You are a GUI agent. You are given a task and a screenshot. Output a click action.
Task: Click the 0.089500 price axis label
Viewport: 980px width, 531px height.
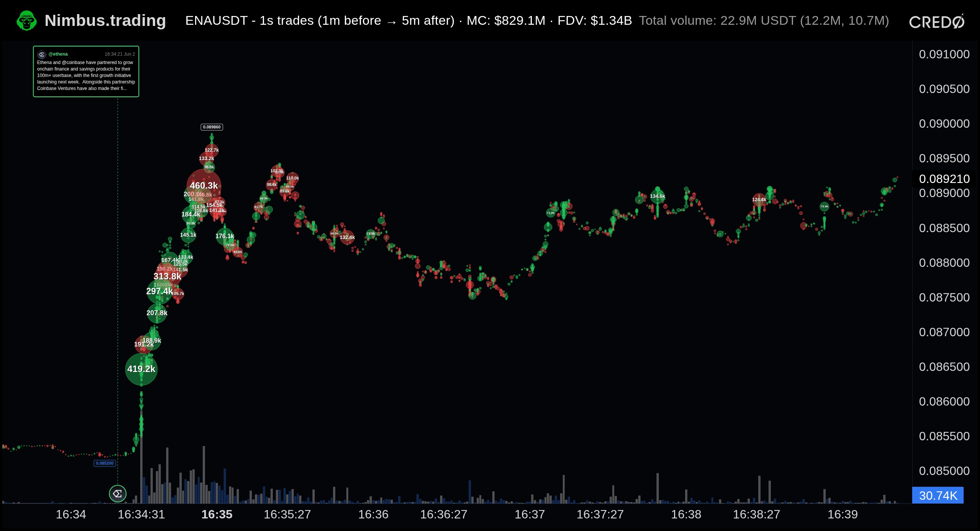[x=944, y=158]
